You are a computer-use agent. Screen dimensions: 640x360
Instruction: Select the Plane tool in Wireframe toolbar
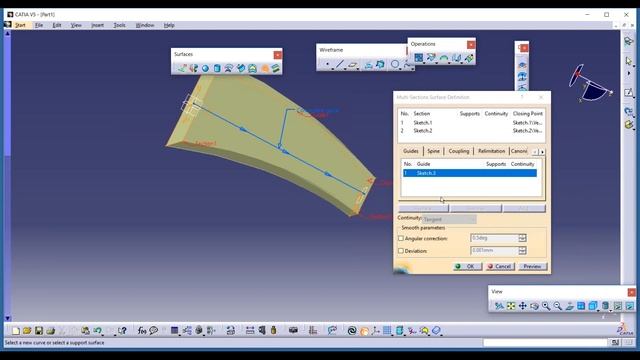coord(353,64)
